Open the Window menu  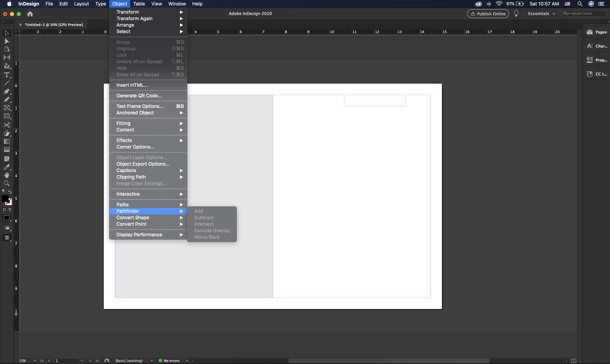tap(177, 4)
